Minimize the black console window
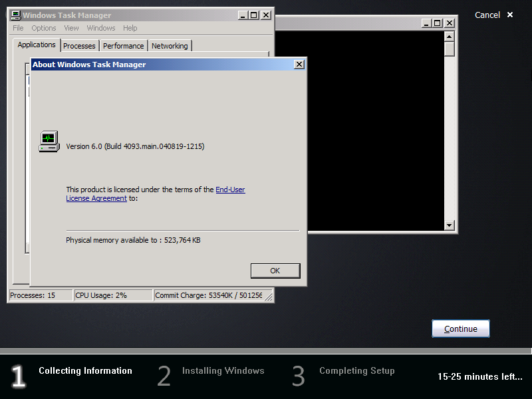Screen dimensions: 532x399 pyautogui.click(x=426, y=23)
